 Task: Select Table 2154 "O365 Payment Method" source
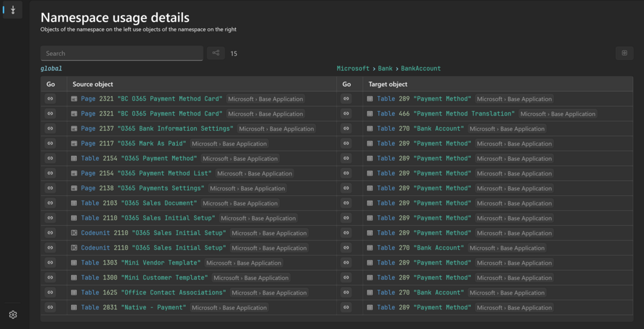coord(139,158)
